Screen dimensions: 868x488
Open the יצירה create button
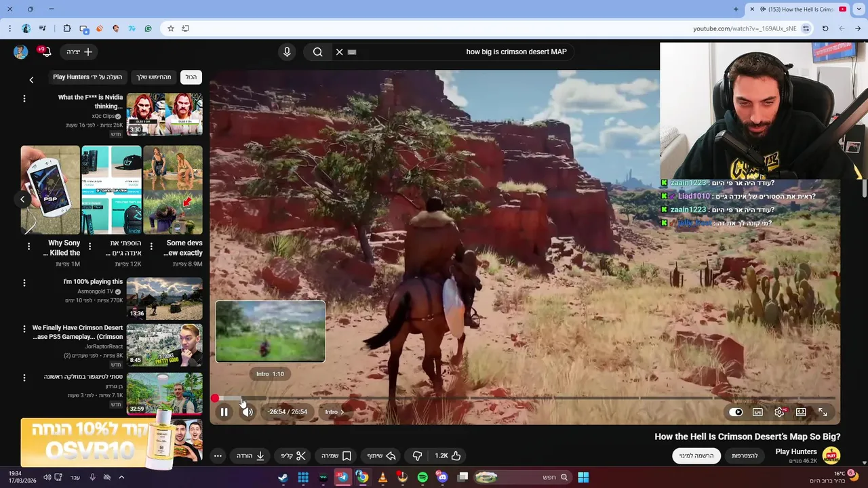point(79,52)
